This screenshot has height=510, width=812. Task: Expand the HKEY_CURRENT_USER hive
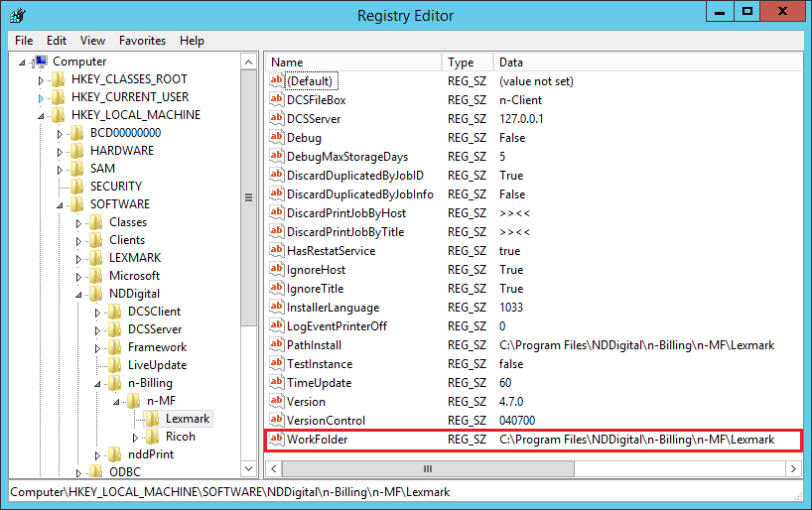pos(41,97)
